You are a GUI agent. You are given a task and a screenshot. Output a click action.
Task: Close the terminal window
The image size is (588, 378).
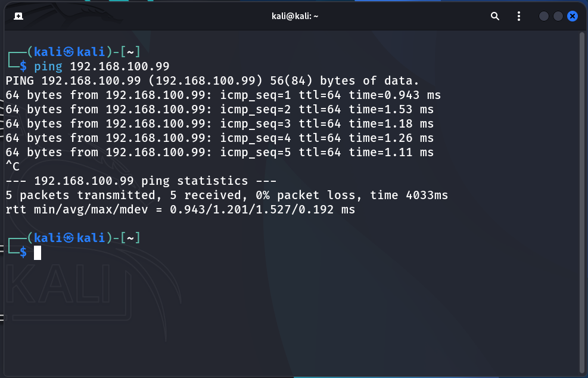[x=573, y=16]
